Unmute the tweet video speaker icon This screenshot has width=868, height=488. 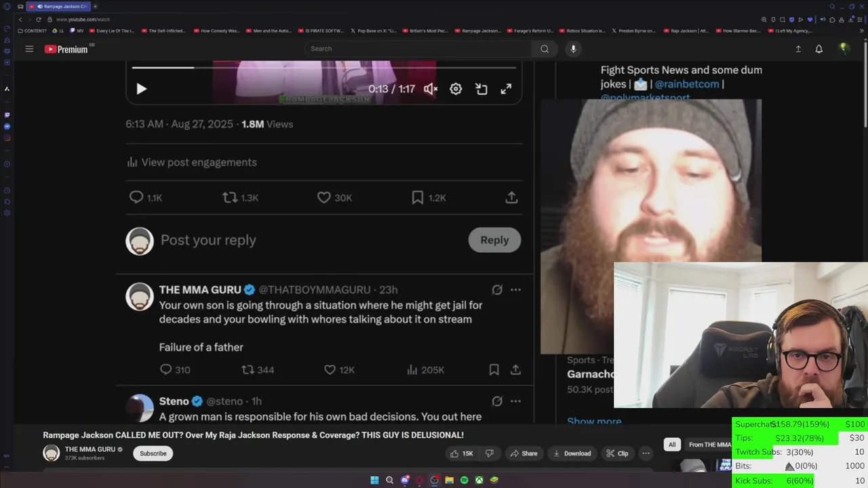(431, 89)
